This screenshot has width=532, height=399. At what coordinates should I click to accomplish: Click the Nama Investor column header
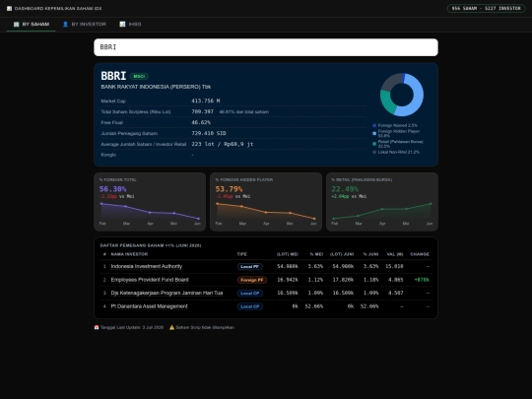[x=129, y=254]
